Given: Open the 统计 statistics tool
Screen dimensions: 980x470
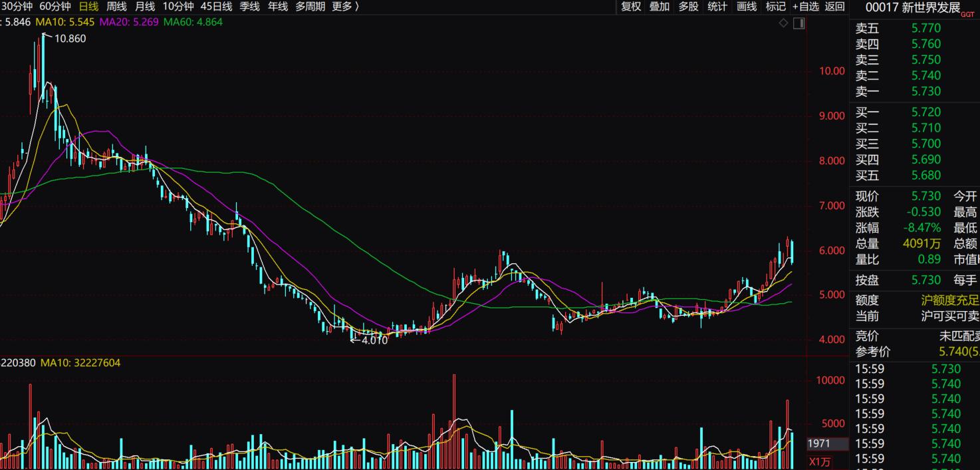Looking at the screenshot, I should 717,7.
